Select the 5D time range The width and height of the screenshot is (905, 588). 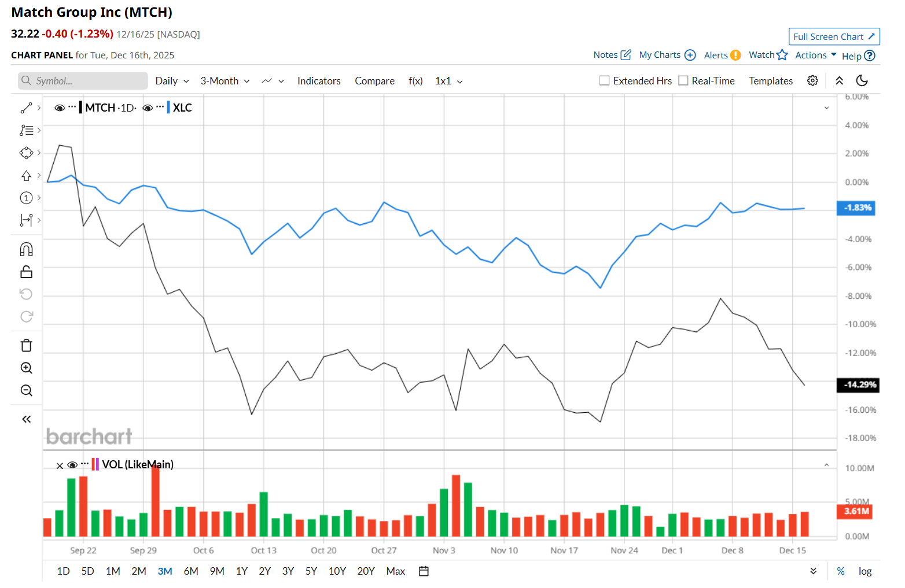click(x=88, y=571)
